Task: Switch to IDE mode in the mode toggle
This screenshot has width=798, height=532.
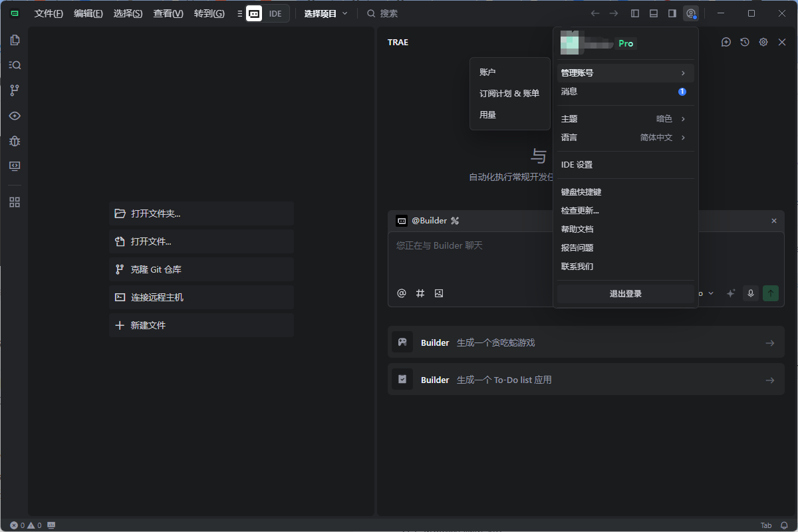Action: (275, 13)
